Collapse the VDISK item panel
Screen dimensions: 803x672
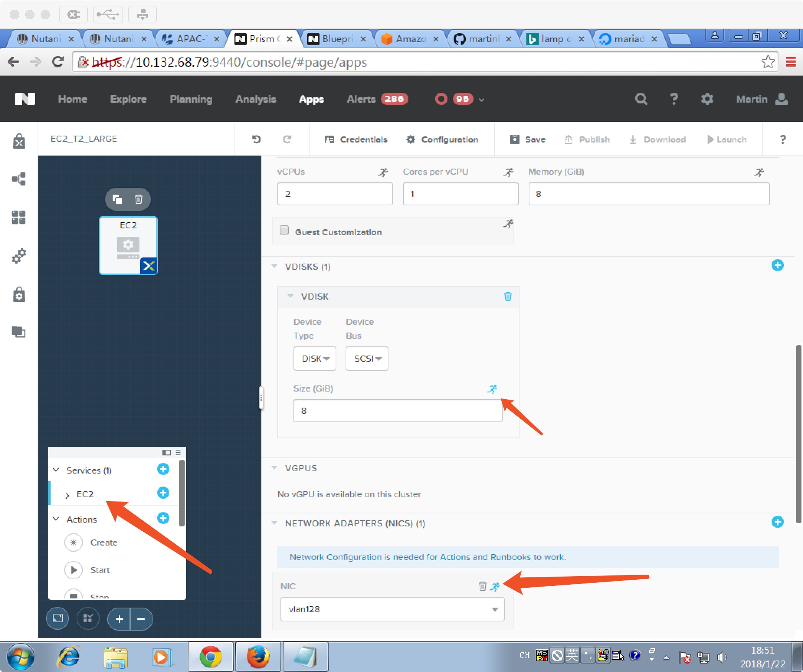tap(290, 296)
